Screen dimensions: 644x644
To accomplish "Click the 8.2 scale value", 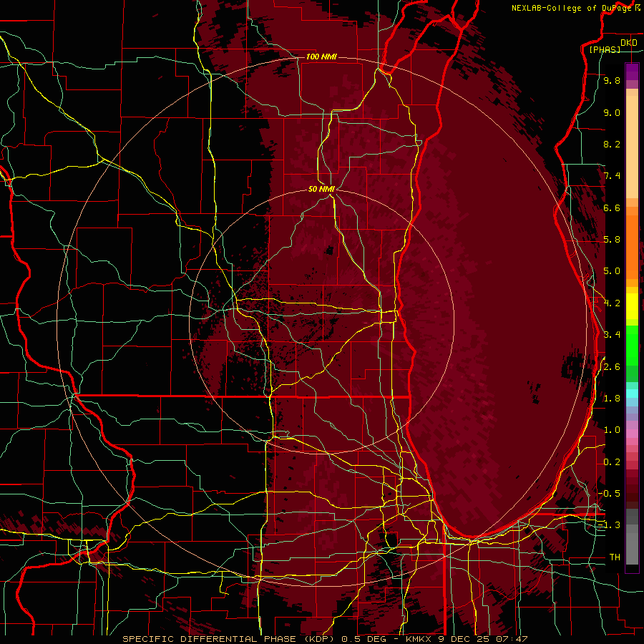I will (x=612, y=144).
